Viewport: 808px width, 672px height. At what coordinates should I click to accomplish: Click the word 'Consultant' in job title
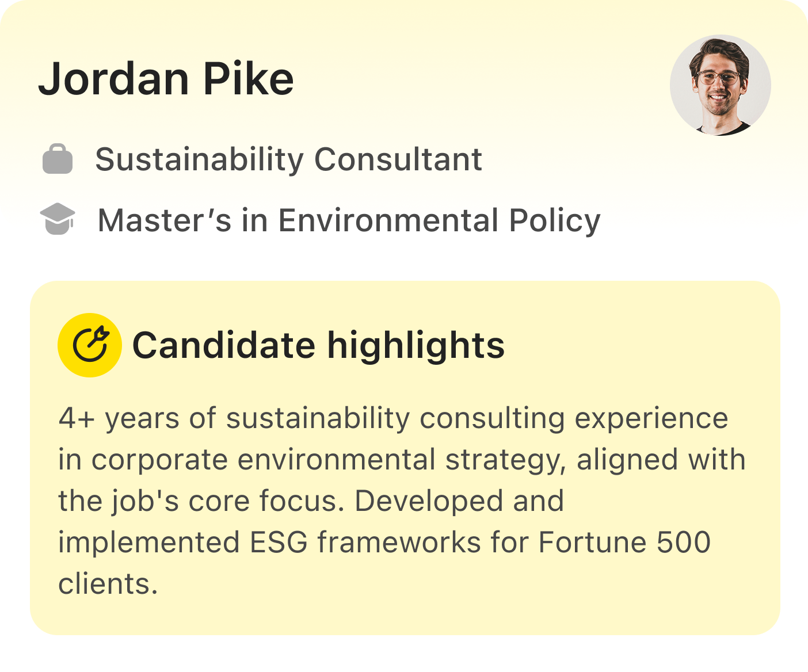(398, 159)
